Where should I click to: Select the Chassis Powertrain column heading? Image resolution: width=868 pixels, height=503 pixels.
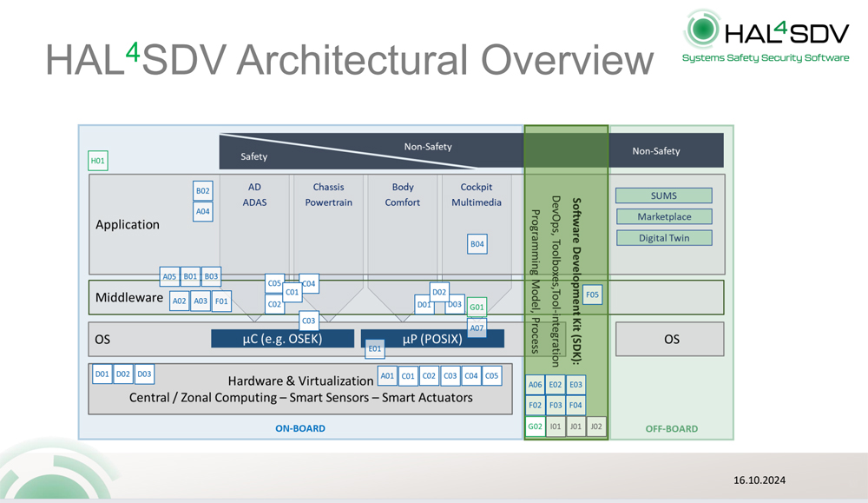pyautogui.click(x=328, y=195)
